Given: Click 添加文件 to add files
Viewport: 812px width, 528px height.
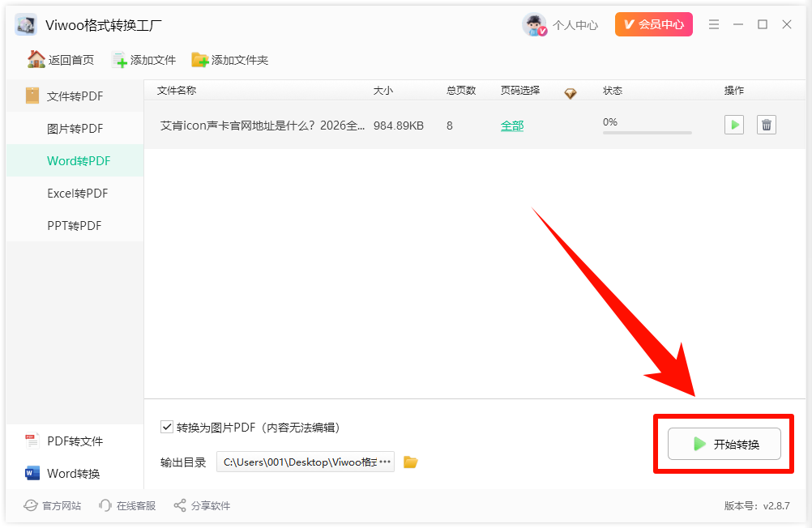Looking at the screenshot, I should pos(144,60).
